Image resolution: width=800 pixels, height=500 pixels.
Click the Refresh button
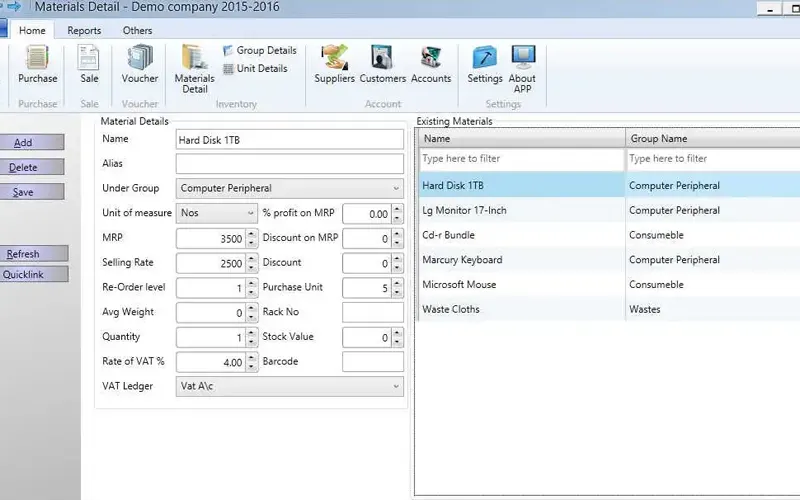coord(34,254)
